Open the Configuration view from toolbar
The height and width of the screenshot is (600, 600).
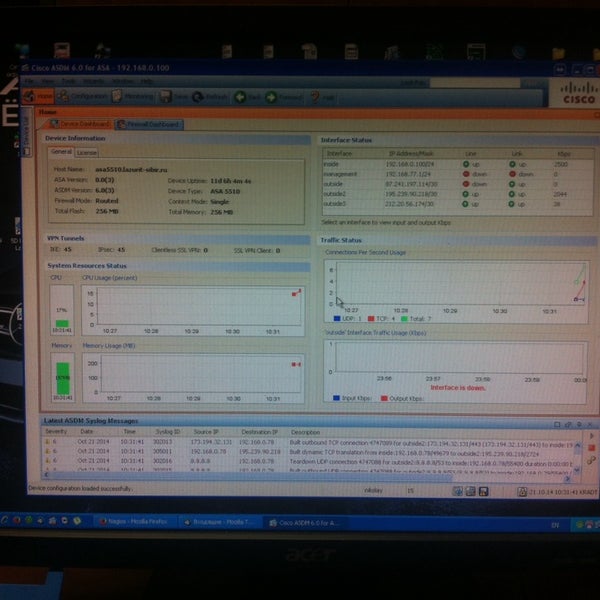point(83,97)
